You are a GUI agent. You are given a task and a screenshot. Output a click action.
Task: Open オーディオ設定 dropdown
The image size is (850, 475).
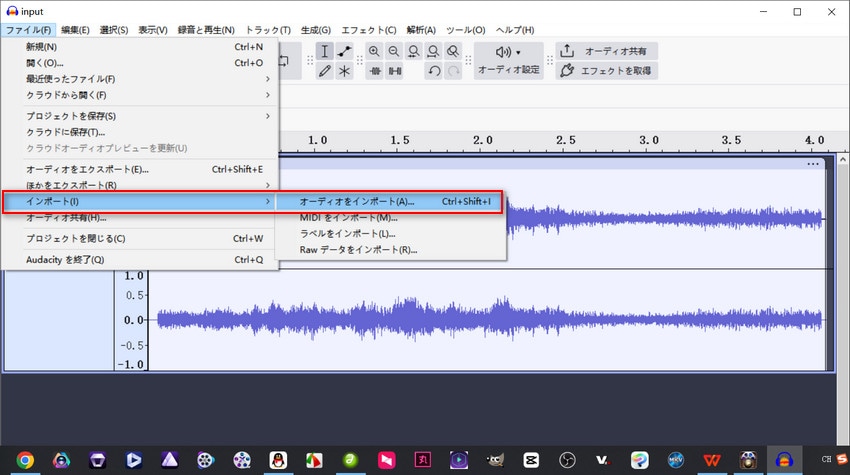click(508, 61)
